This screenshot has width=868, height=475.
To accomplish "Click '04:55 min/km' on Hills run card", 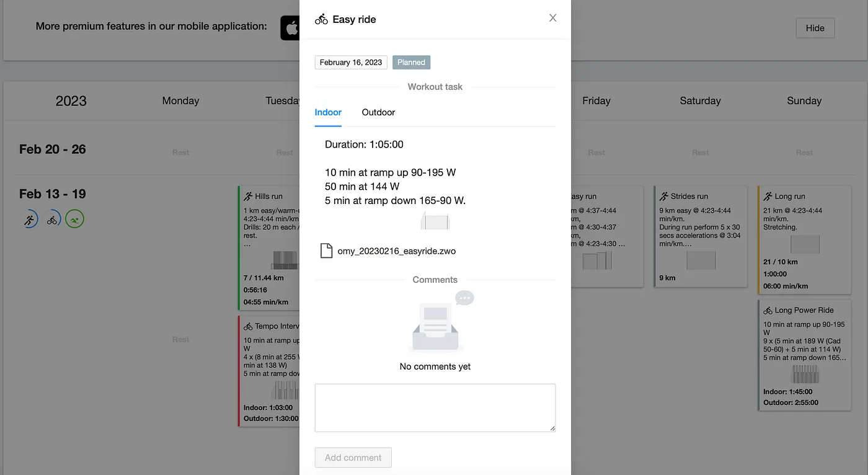I will pyautogui.click(x=266, y=302).
